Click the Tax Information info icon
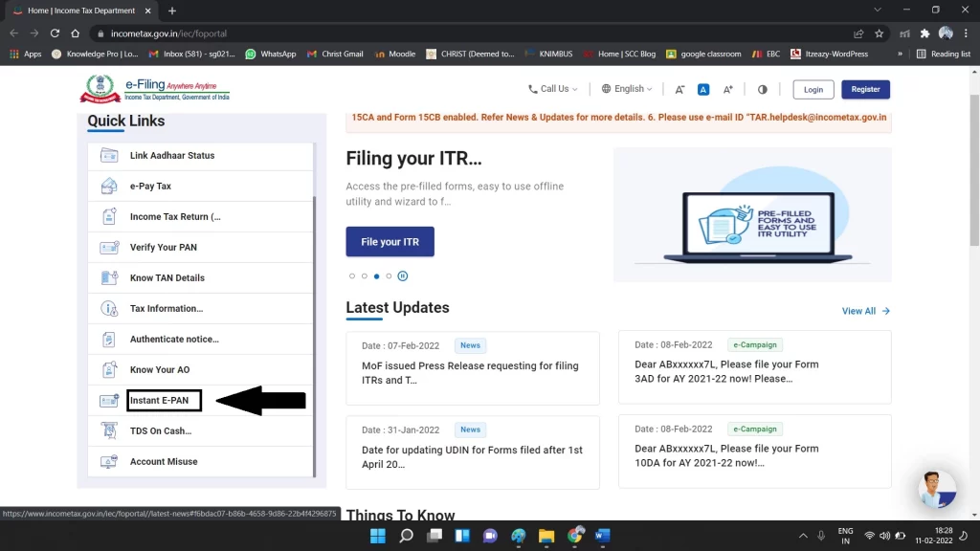980x551 pixels. point(109,309)
